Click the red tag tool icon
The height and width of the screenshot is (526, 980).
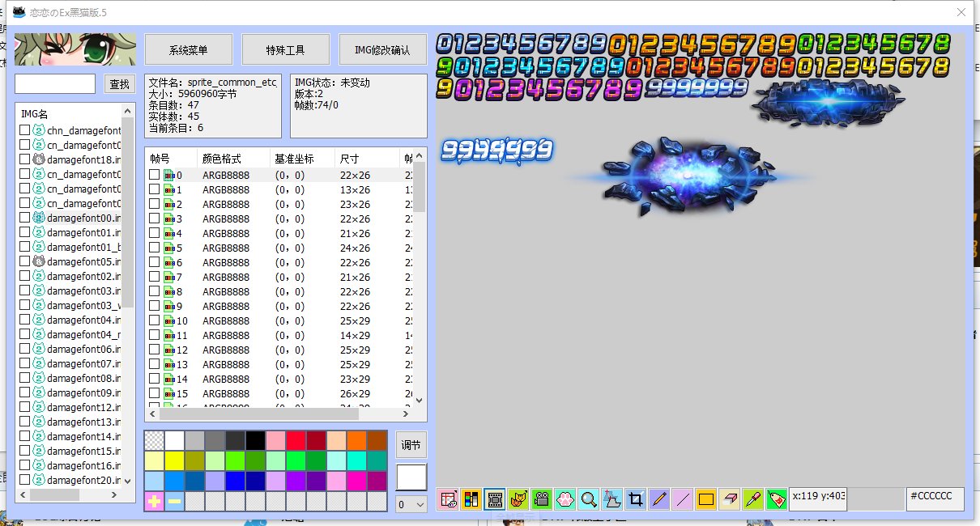777,499
